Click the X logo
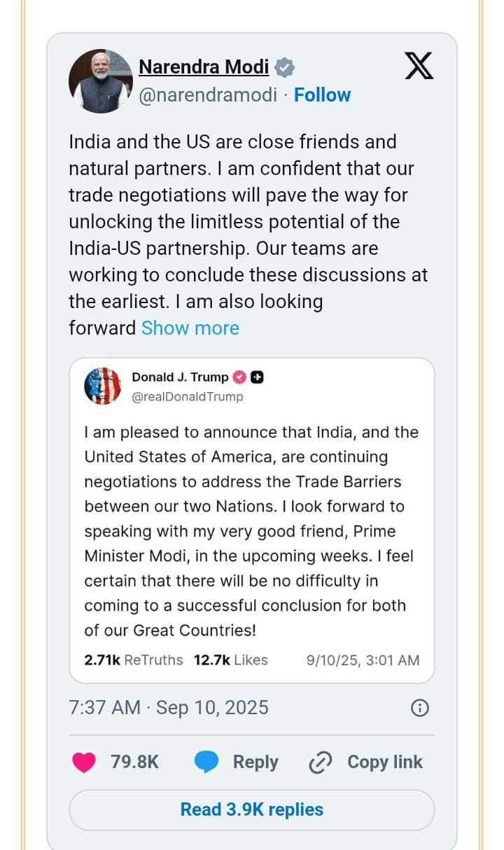 (419, 67)
